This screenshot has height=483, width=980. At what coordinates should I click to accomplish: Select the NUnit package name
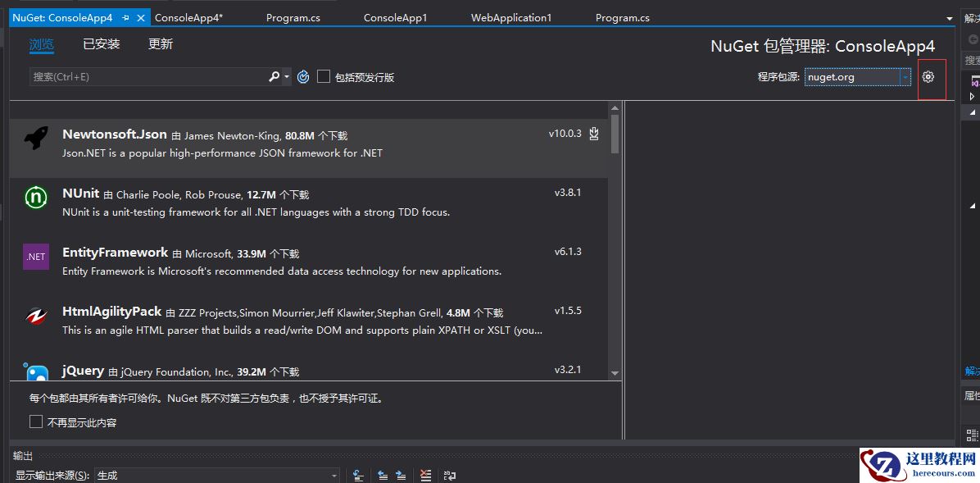[x=80, y=194]
